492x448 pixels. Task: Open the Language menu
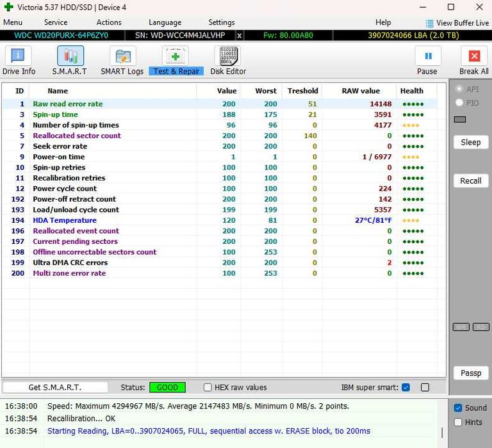165,22
